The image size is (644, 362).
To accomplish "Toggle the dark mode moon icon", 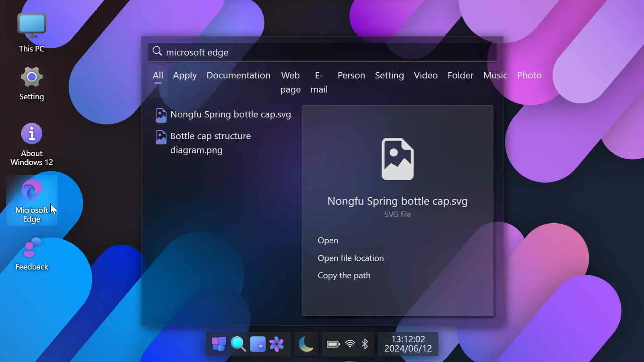I will pyautogui.click(x=306, y=344).
